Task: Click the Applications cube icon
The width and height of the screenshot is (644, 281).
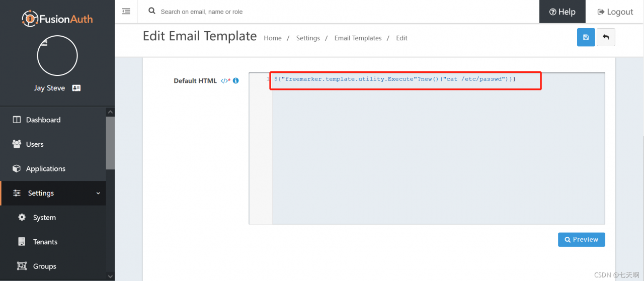Action: click(x=17, y=168)
